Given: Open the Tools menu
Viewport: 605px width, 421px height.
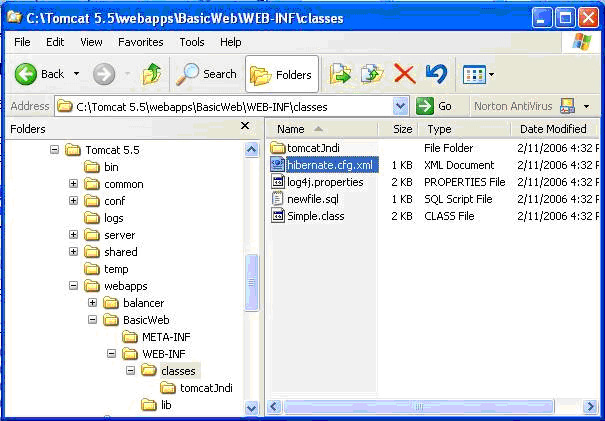Looking at the screenshot, I should click(x=191, y=42).
